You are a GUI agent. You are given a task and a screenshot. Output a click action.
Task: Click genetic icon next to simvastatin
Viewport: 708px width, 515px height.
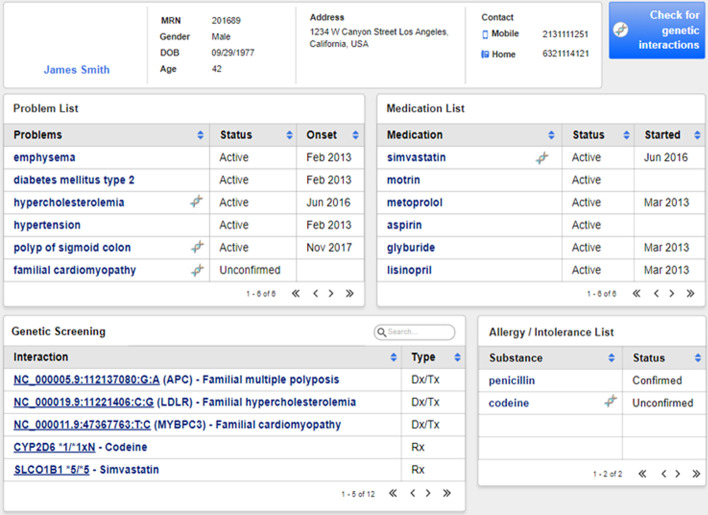pyautogui.click(x=542, y=158)
